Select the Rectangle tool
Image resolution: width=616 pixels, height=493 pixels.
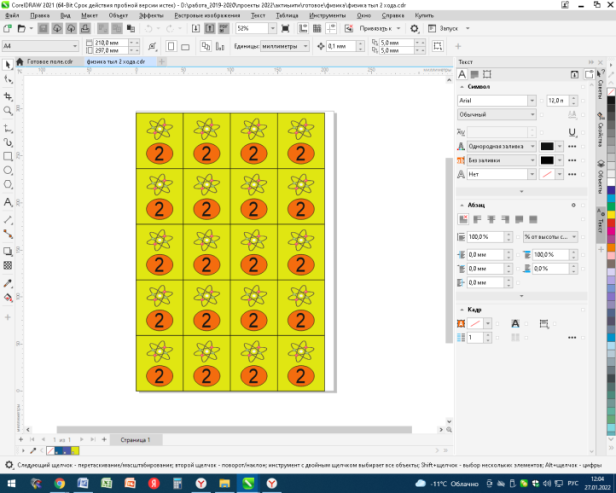pyautogui.click(x=8, y=156)
